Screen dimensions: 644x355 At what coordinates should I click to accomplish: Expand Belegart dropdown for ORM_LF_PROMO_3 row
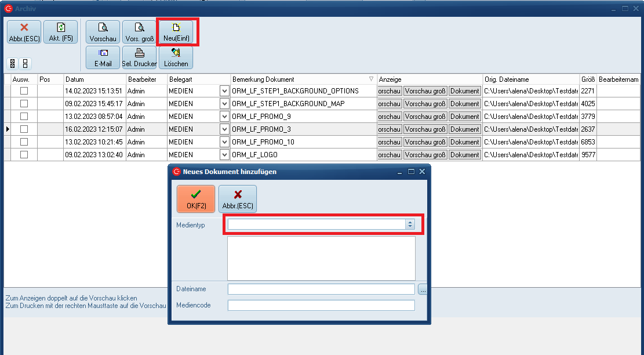coord(224,129)
